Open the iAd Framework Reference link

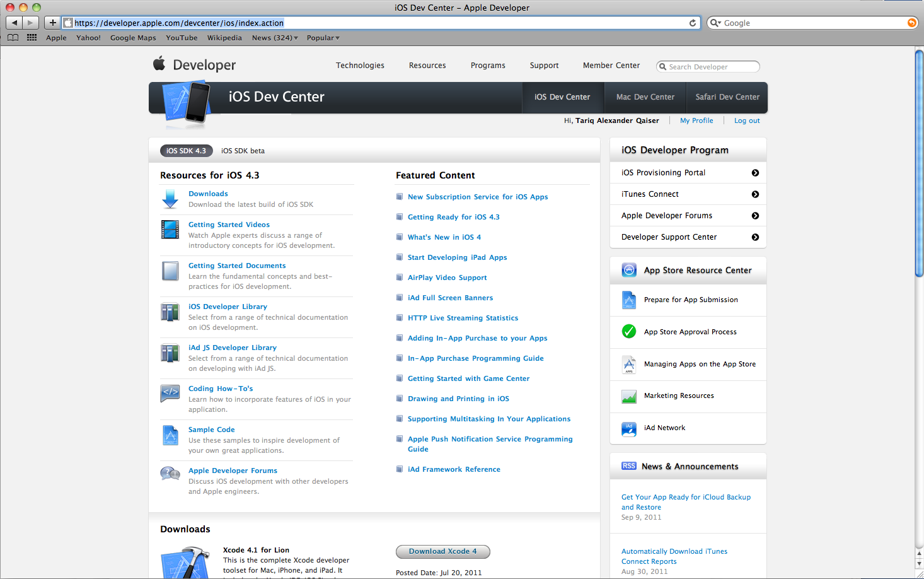click(454, 469)
